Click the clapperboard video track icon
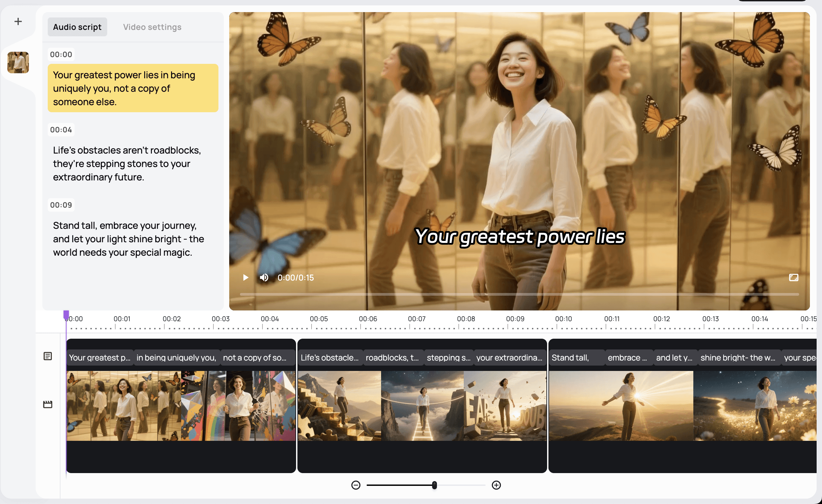Image resolution: width=822 pixels, height=504 pixels. point(48,404)
